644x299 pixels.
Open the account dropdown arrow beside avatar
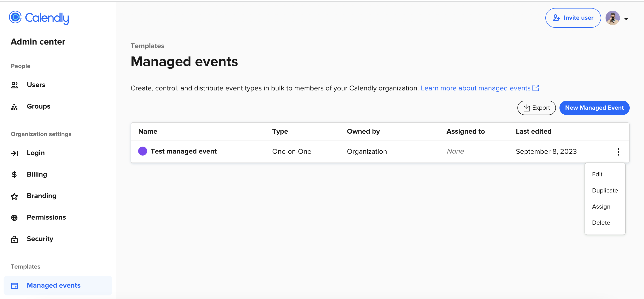pos(626,19)
